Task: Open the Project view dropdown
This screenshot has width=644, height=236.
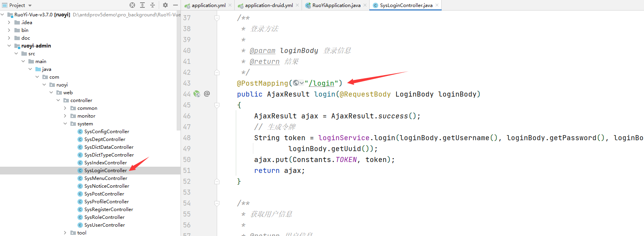Action: pos(30,5)
